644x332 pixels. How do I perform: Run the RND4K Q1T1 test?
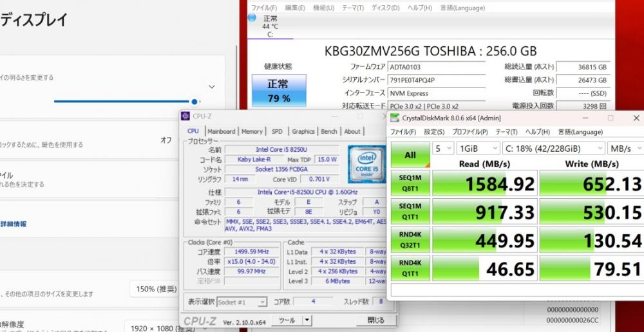[410, 268]
